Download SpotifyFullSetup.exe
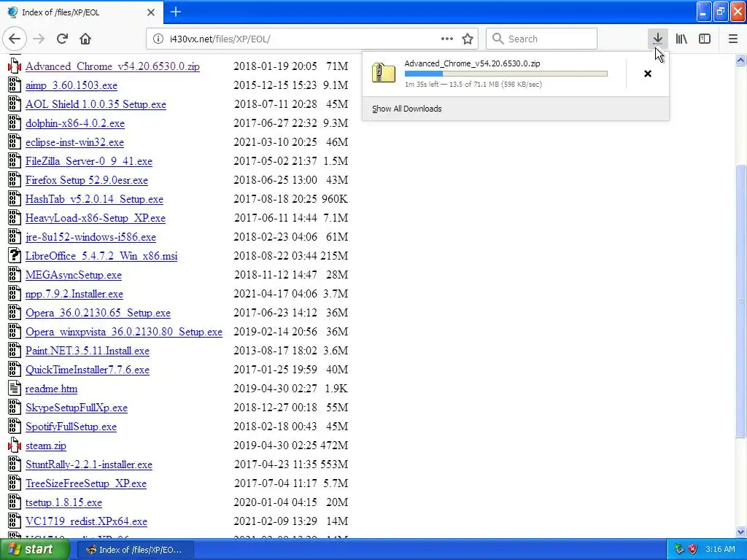The height and width of the screenshot is (560, 747). pos(71,427)
